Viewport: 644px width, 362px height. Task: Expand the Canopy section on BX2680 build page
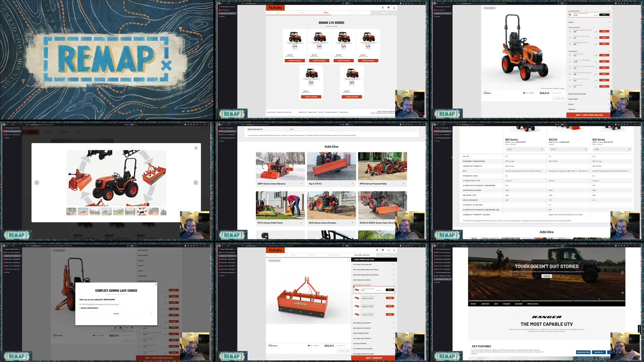pos(589,22)
